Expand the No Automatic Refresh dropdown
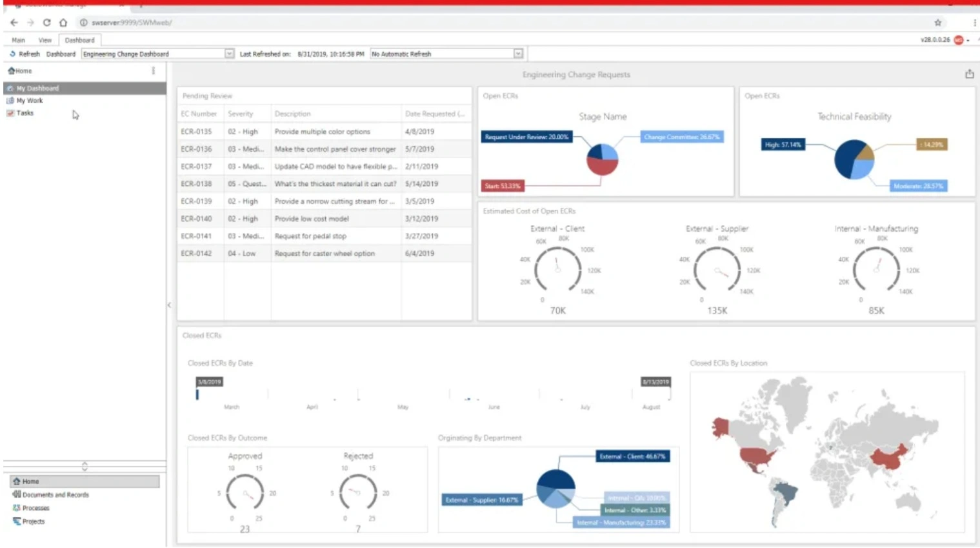Viewport: 980px width, 548px height. [x=517, y=54]
